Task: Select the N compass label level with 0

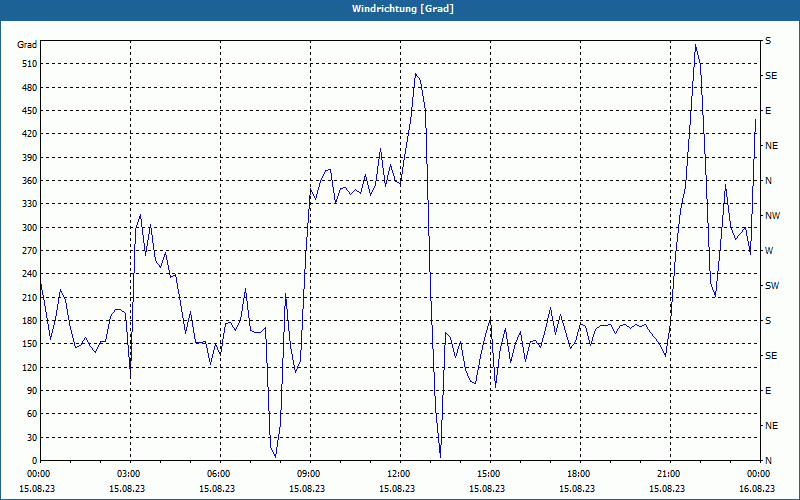Action: pos(769,461)
